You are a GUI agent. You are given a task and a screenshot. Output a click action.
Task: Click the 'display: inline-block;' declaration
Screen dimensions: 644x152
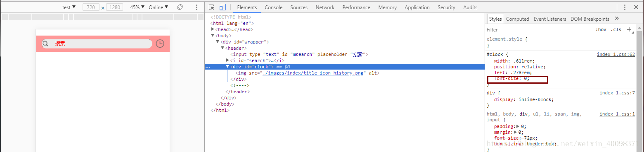(524, 99)
